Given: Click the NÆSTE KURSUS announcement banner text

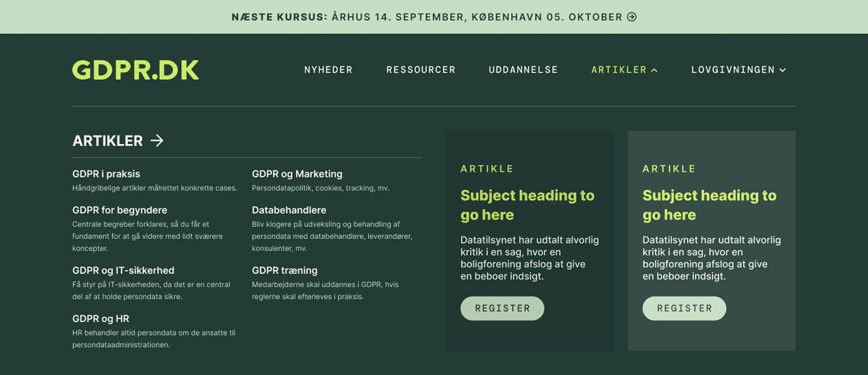Looking at the screenshot, I should pos(427,17).
